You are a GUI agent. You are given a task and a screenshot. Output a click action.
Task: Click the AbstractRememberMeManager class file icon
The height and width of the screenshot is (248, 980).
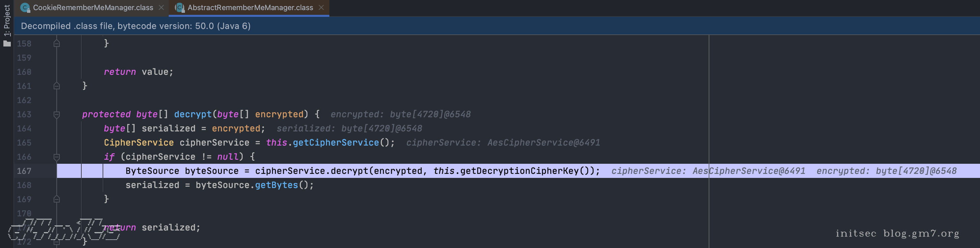(180, 8)
